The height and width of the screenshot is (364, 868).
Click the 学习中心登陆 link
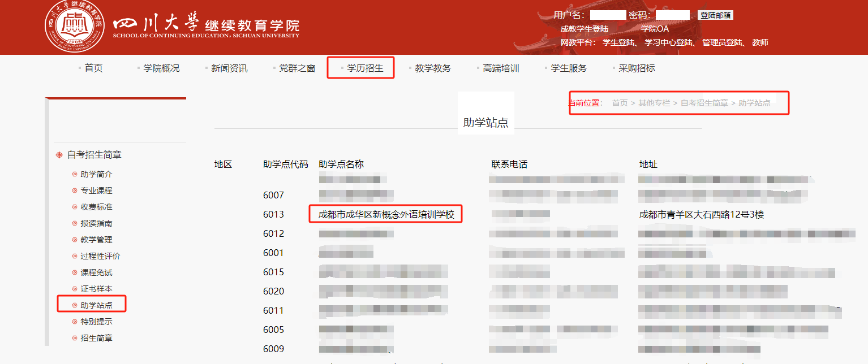(x=668, y=42)
